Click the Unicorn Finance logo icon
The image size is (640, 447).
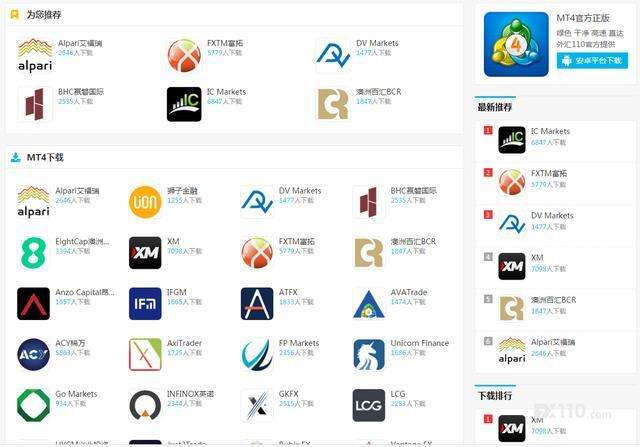pos(369,355)
